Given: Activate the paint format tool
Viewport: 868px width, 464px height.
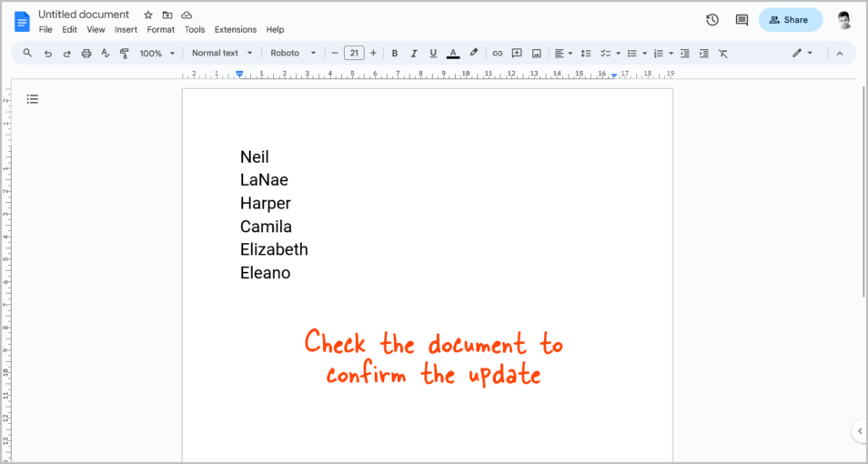Looking at the screenshot, I should pyautogui.click(x=124, y=54).
